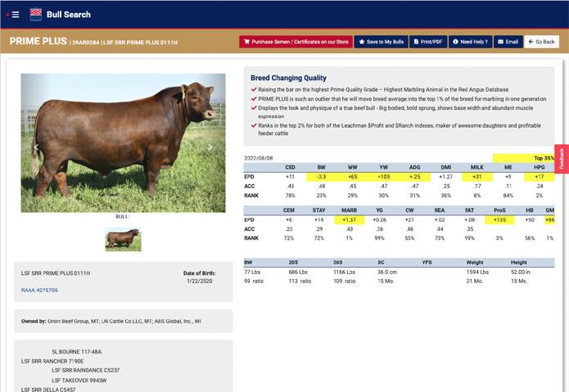Click the ABS logo icon

click(35, 14)
